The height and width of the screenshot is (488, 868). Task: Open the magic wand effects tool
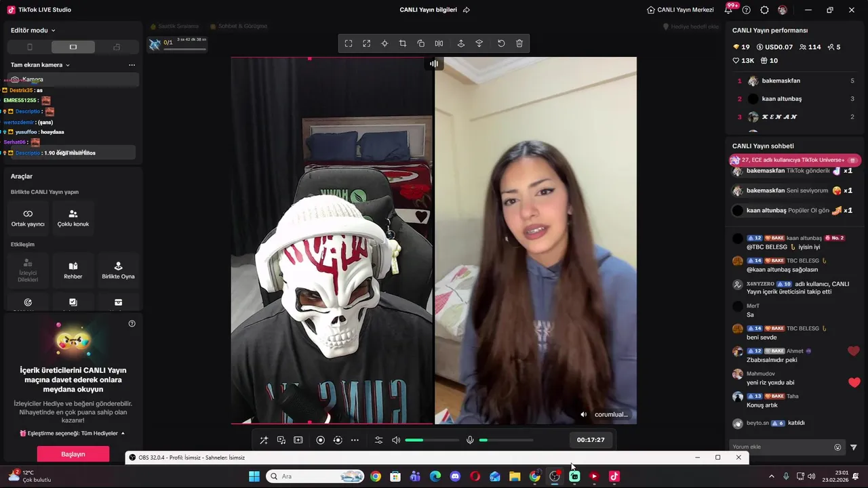tap(264, 440)
